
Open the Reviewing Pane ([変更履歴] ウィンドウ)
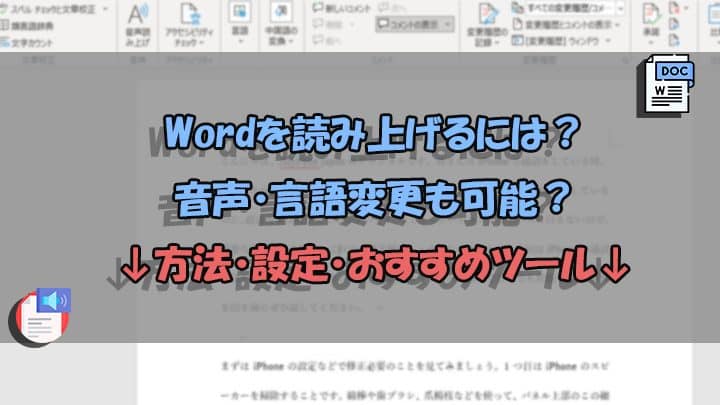coord(561,41)
